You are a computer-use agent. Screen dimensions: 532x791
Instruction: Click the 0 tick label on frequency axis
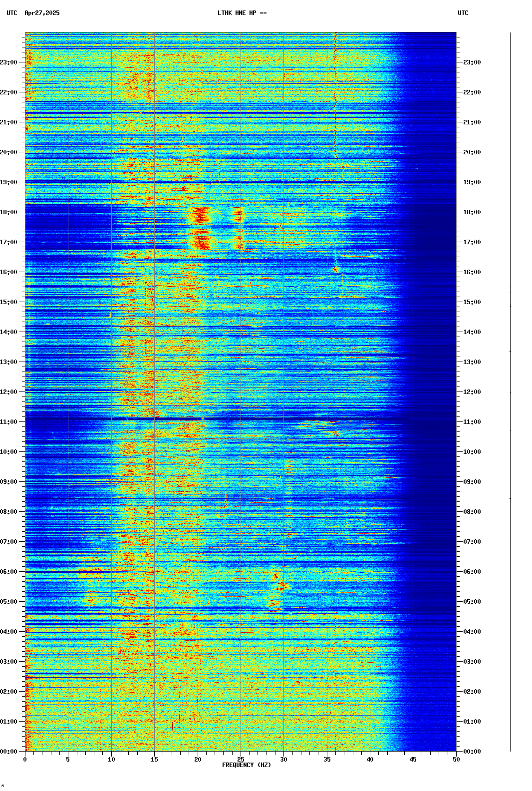pyautogui.click(x=25, y=760)
